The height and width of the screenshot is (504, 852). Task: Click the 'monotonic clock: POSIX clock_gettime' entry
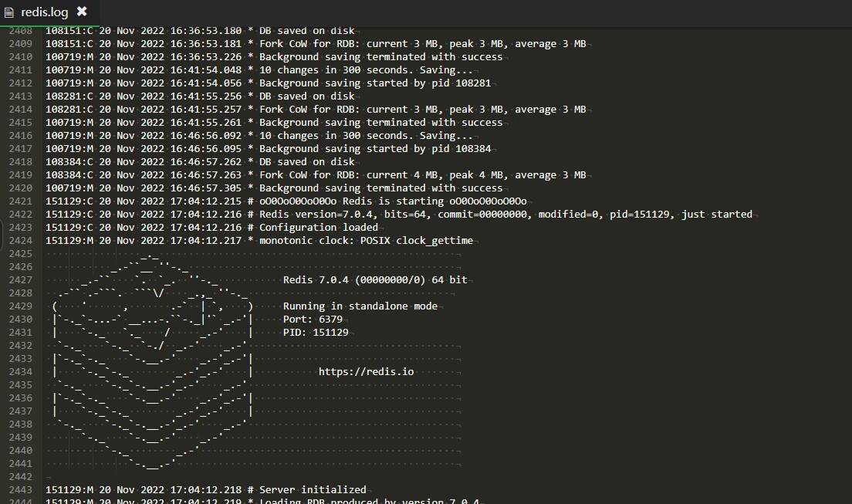(x=367, y=240)
